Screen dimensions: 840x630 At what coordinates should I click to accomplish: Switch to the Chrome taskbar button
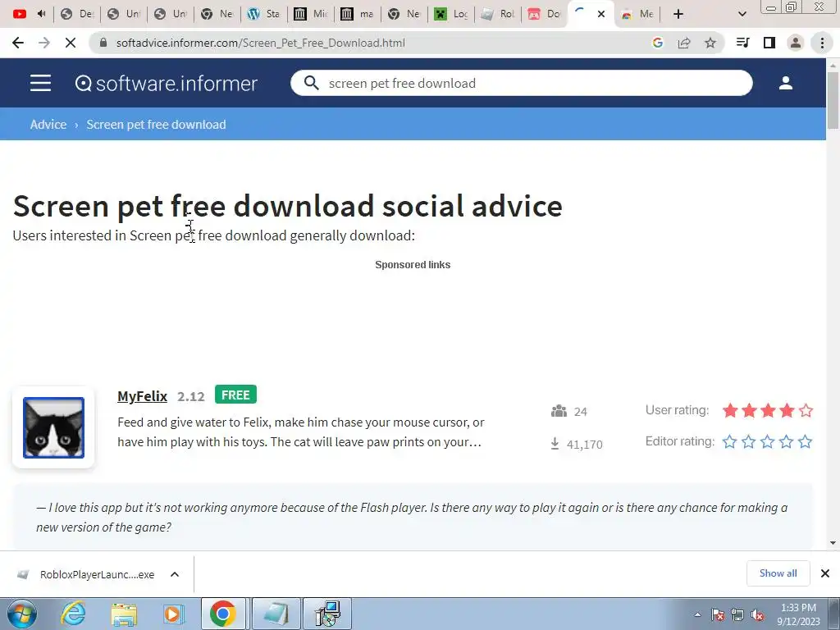(223, 614)
